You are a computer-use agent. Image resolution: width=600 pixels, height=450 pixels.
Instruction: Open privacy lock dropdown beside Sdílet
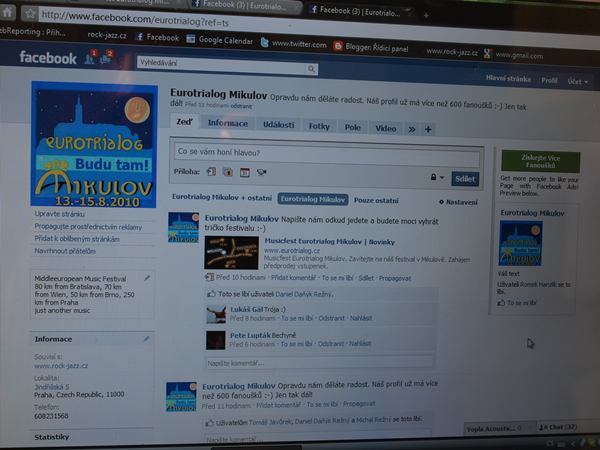point(437,177)
